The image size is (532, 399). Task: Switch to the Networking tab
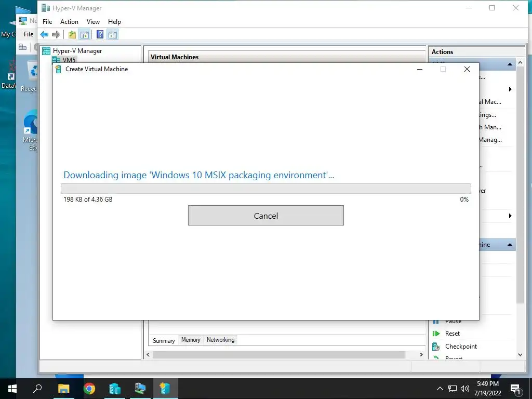[x=220, y=340]
